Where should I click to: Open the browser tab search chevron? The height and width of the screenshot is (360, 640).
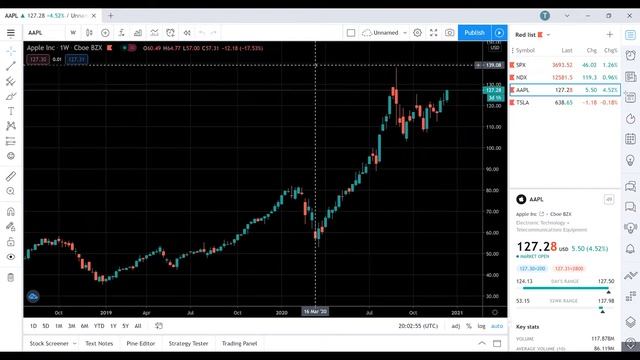[x=567, y=16]
